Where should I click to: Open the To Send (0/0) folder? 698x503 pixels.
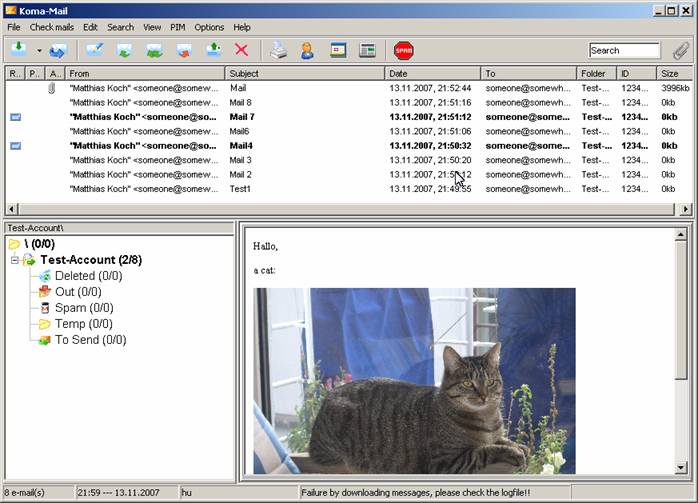(90, 340)
